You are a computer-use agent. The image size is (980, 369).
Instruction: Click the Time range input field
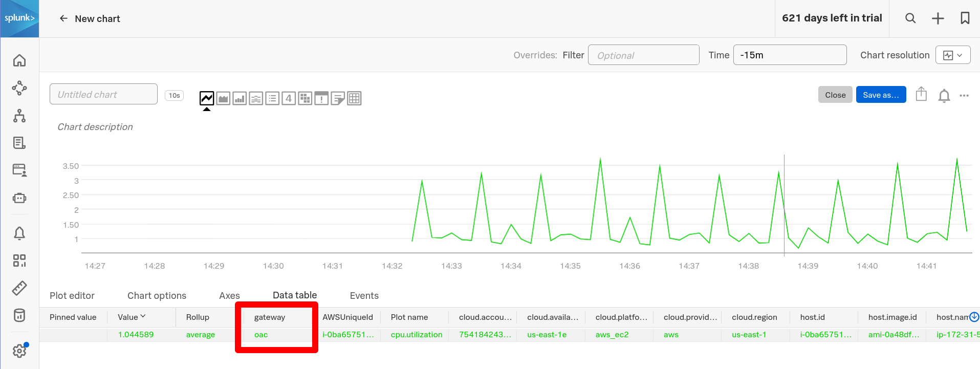click(790, 55)
